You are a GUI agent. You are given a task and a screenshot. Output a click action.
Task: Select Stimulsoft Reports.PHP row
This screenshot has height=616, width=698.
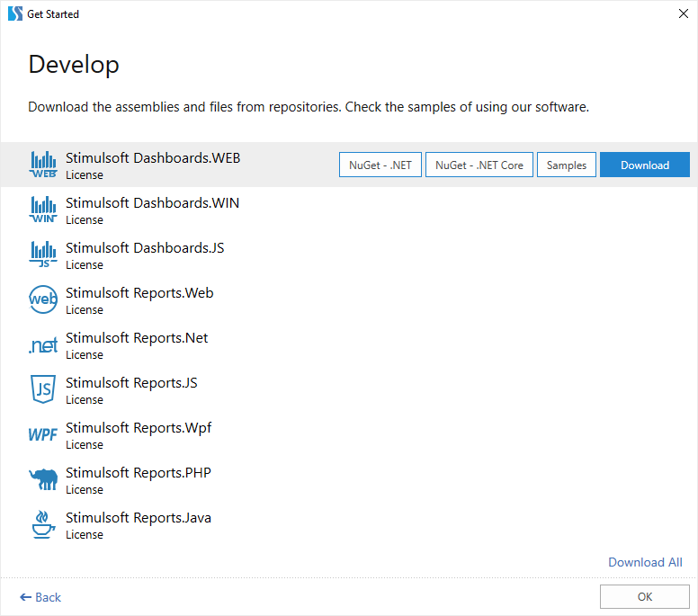click(x=349, y=479)
